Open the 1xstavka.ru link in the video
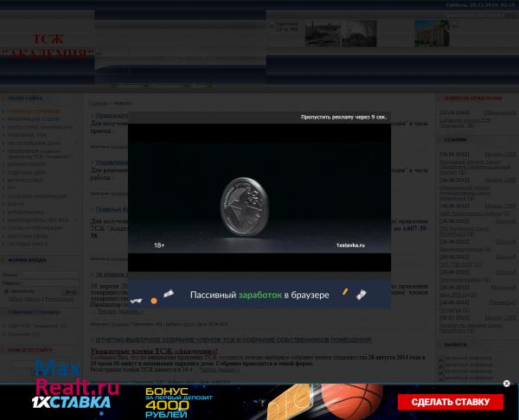Screen dimensions: 519x420 click(350, 245)
